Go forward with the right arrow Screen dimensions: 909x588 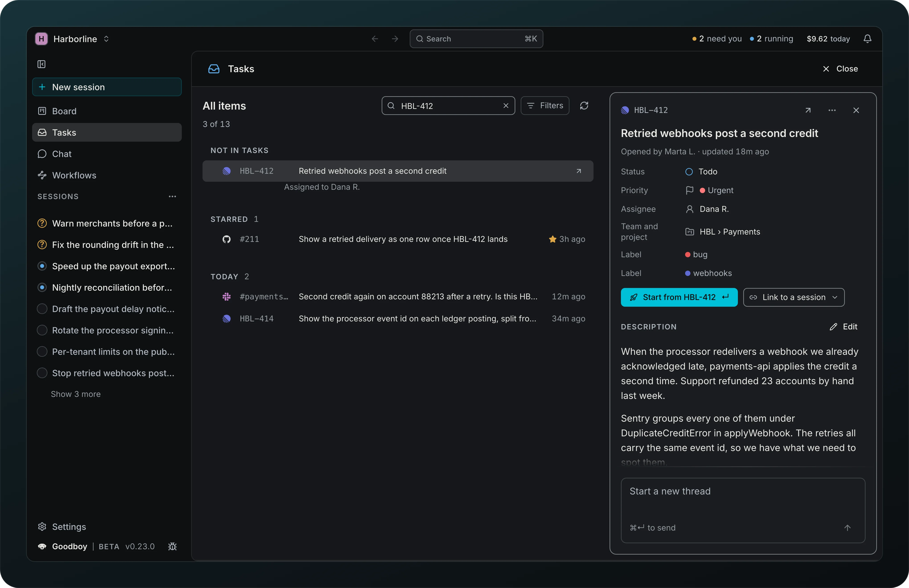[395, 39]
